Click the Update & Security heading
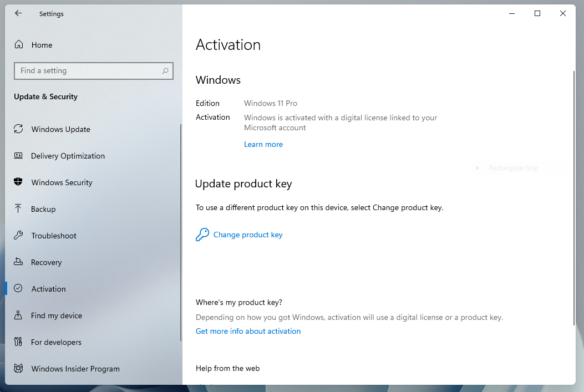Viewport: 584px width, 392px height. pos(46,97)
